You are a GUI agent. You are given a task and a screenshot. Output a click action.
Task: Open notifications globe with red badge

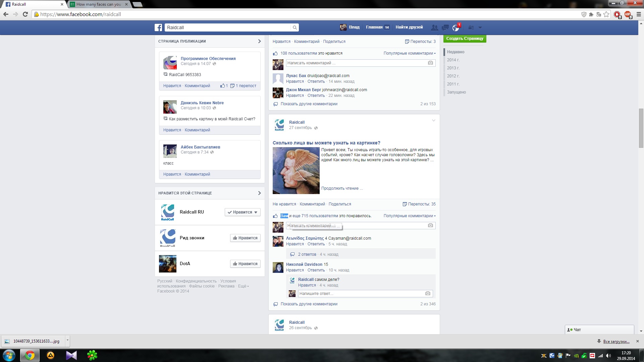(x=456, y=27)
